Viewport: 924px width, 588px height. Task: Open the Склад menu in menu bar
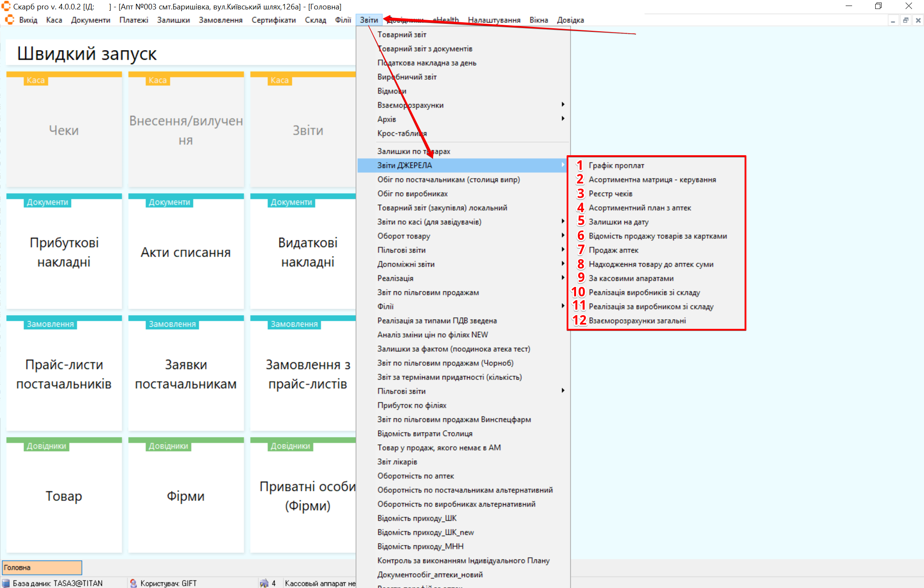[315, 20]
